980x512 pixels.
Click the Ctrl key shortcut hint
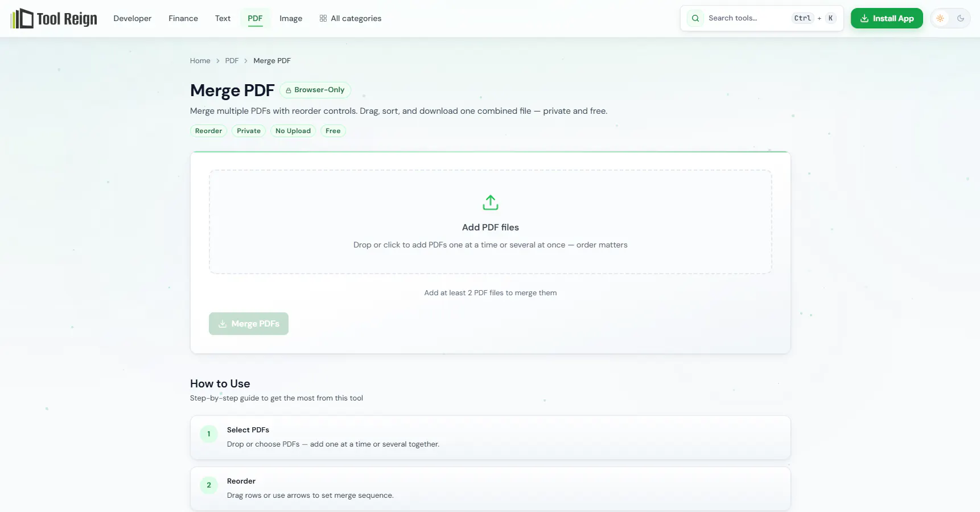802,18
